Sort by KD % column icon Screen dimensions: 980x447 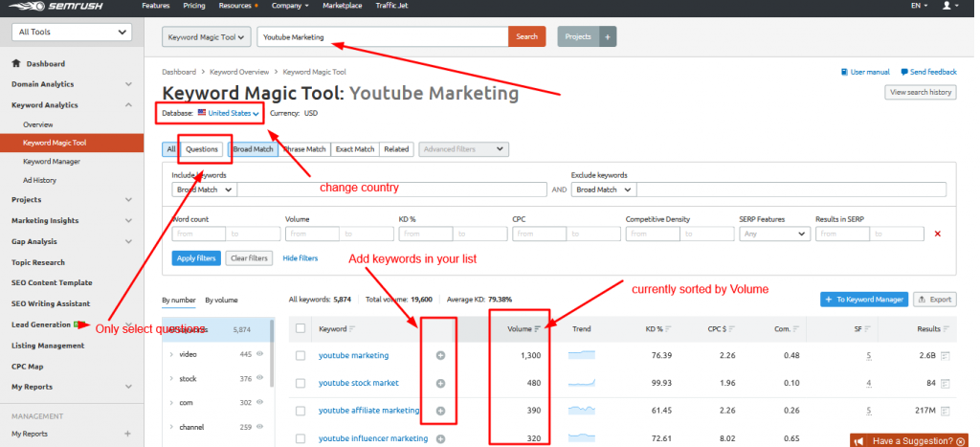pos(669,329)
